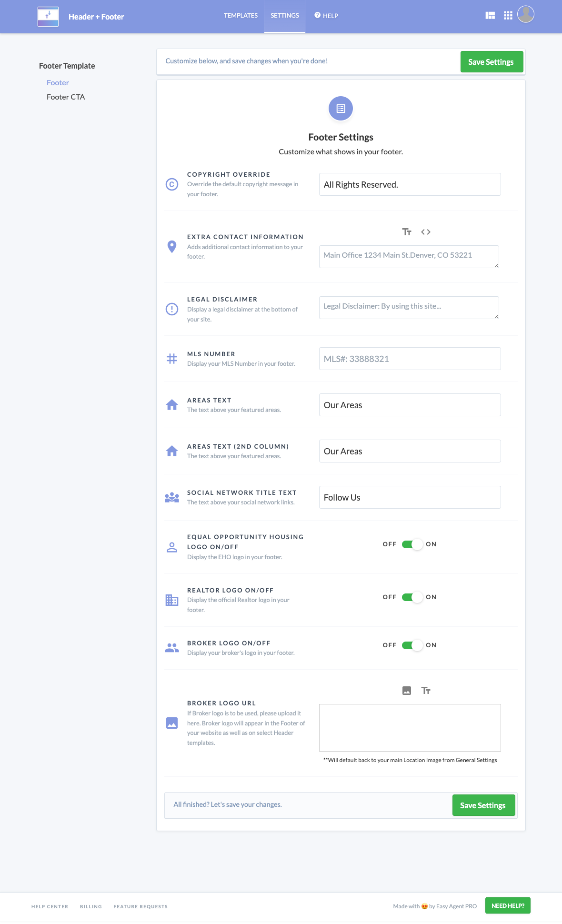Choose image upload for Broker Logo URL
The image size is (562, 924).
click(407, 691)
